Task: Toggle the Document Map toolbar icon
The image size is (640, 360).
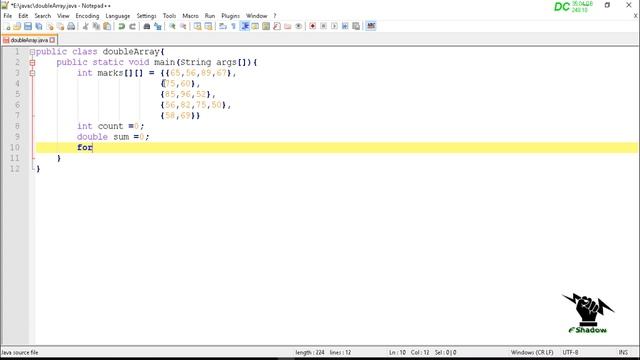Action: (266, 26)
